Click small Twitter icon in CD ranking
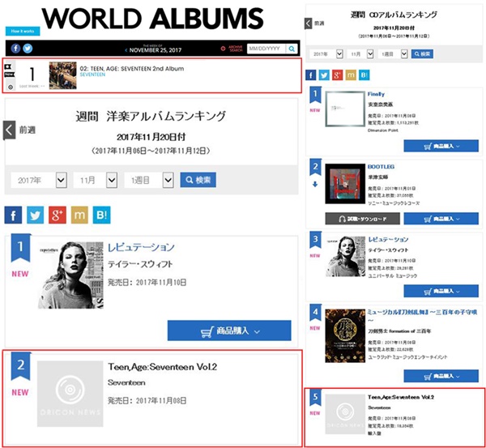Viewport: 486px width, 448px height. point(324,75)
